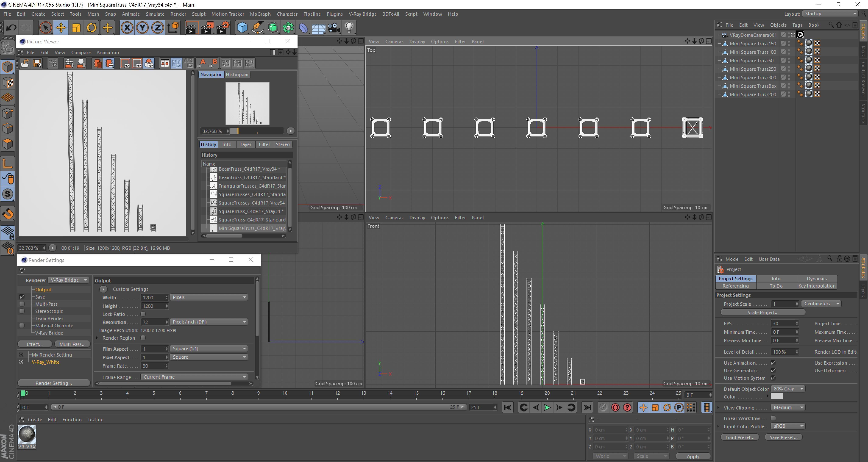
Task: Switch to the Histogram tab
Action: tap(237, 74)
